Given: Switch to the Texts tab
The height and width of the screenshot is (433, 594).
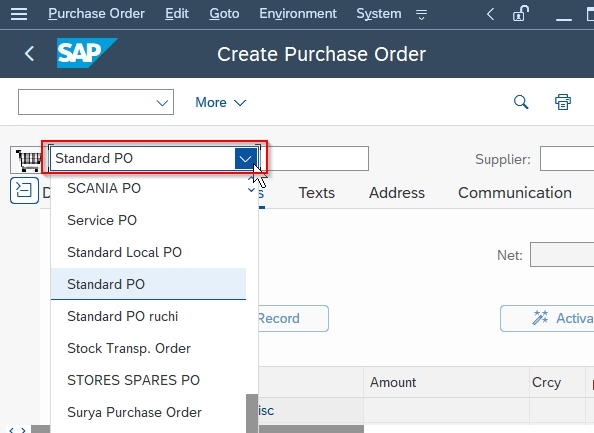Looking at the screenshot, I should [317, 193].
